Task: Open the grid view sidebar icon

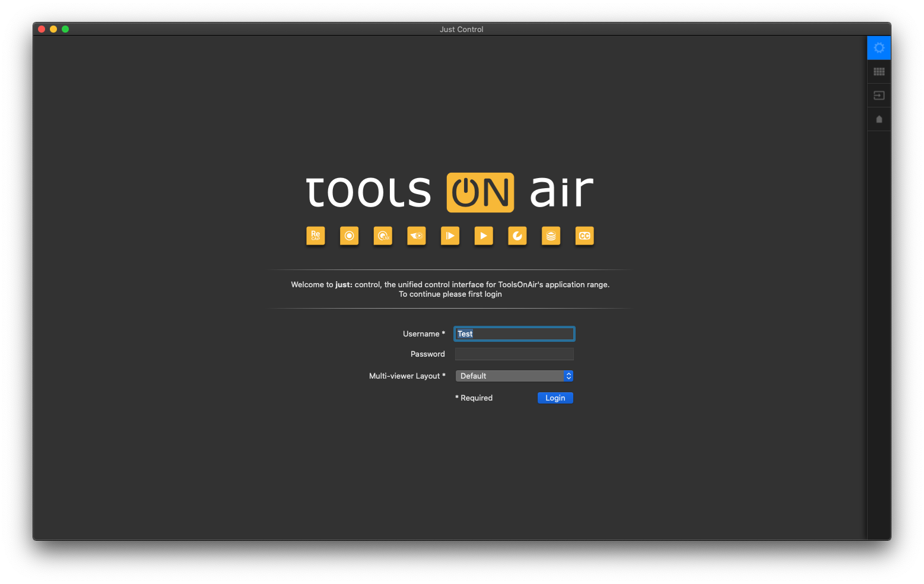Action: [x=879, y=72]
